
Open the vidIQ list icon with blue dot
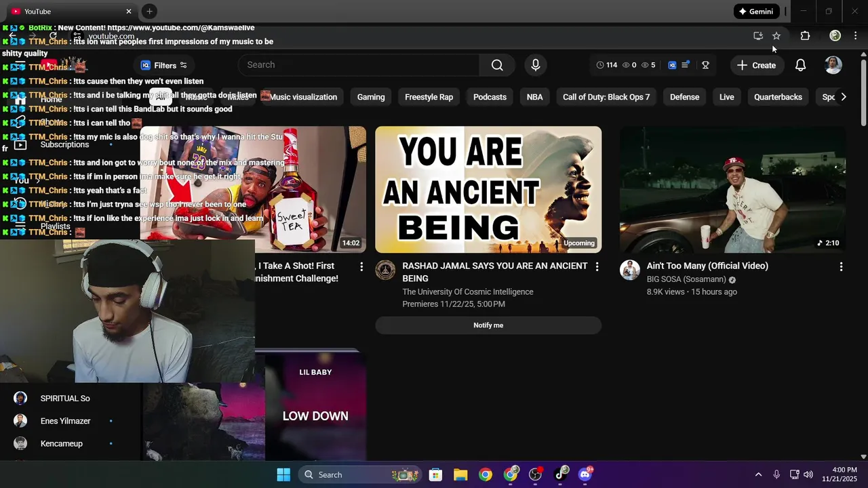(686, 65)
